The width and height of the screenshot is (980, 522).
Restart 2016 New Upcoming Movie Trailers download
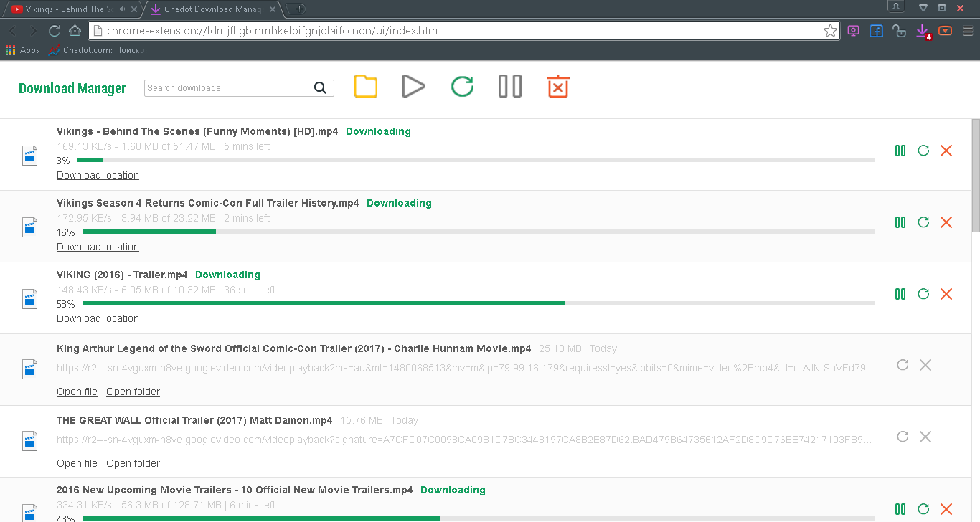pyautogui.click(x=923, y=509)
